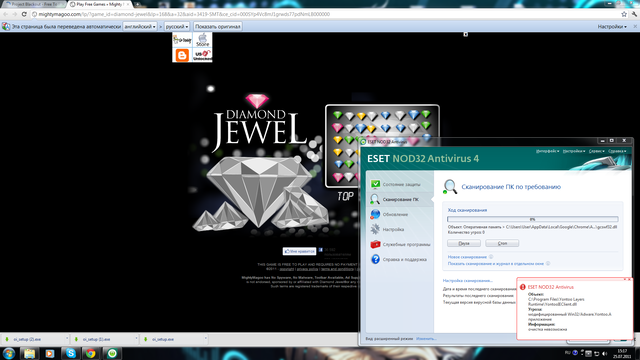The image size is (640, 360).
Task: Open ESET green icon in taskbar
Action: pyautogui.click(x=112, y=353)
